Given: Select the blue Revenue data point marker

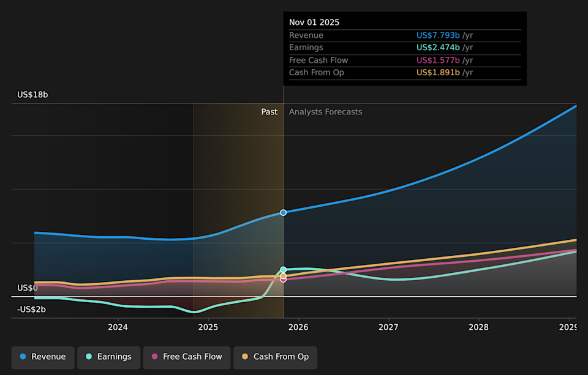Looking at the screenshot, I should 283,212.
